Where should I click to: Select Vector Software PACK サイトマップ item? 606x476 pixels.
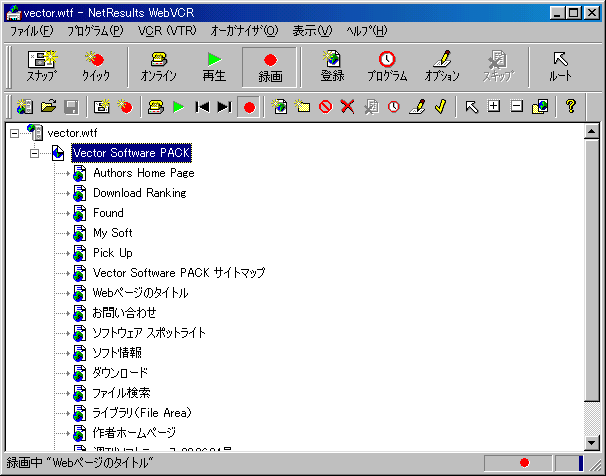pos(179,273)
